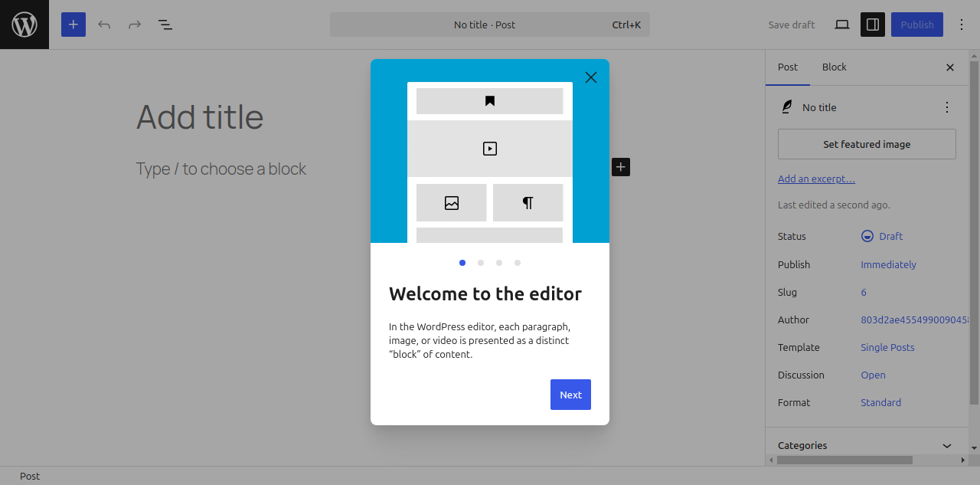The width and height of the screenshot is (980, 485).
Task: Open the block inserter plus button
Action: point(73,25)
